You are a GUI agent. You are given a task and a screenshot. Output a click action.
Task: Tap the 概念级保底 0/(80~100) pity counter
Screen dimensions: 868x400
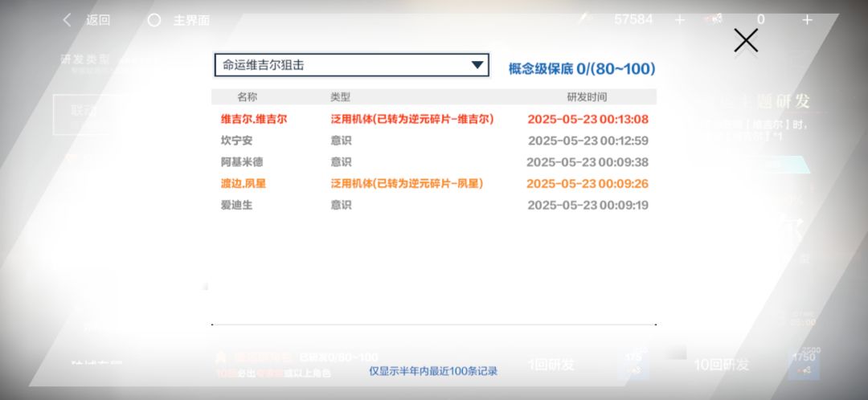coord(582,69)
